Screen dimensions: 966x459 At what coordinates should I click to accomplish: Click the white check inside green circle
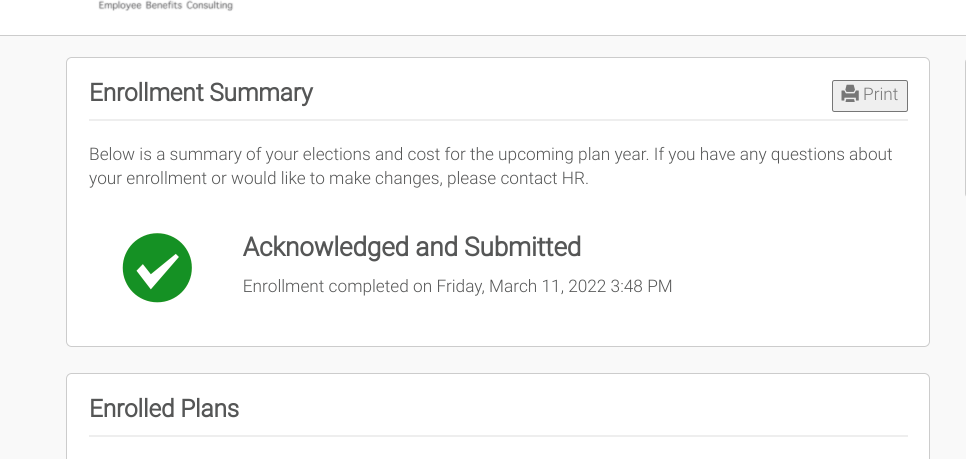pyautogui.click(x=157, y=268)
